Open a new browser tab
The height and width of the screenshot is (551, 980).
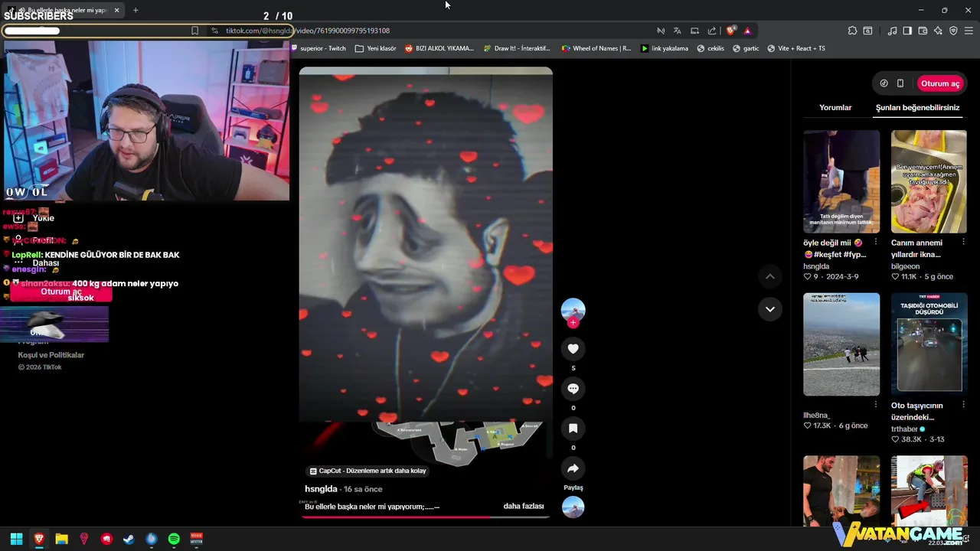(x=136, y=10)
